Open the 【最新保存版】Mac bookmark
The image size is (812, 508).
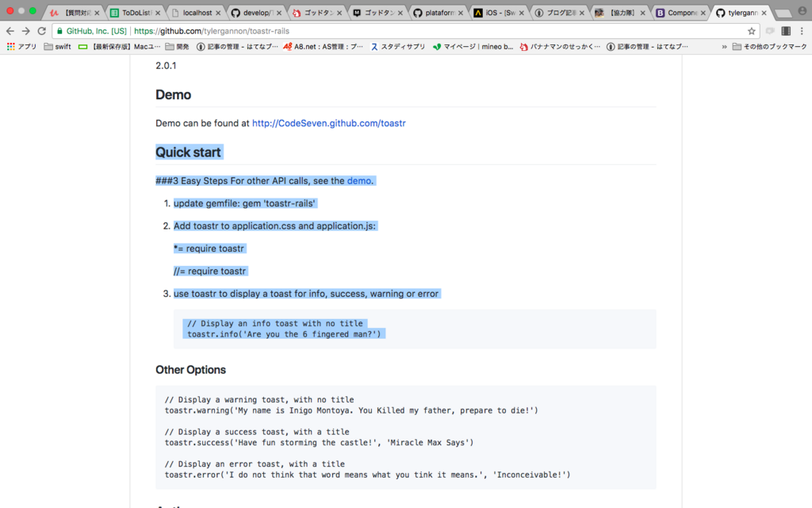click(x=119, y=47)
